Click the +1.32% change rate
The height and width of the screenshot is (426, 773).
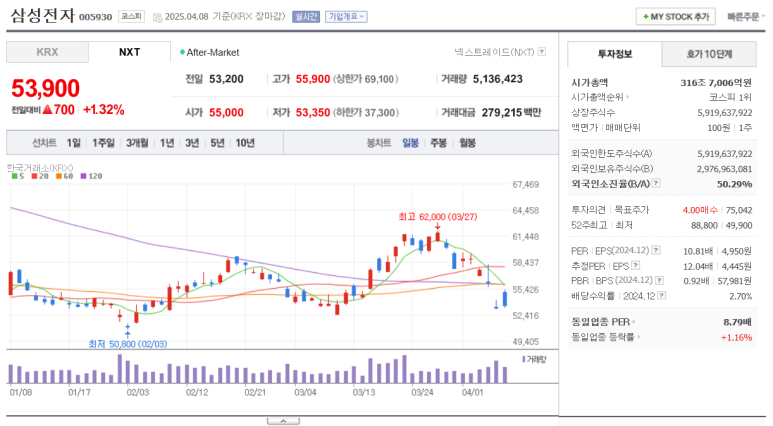[104, 109]
